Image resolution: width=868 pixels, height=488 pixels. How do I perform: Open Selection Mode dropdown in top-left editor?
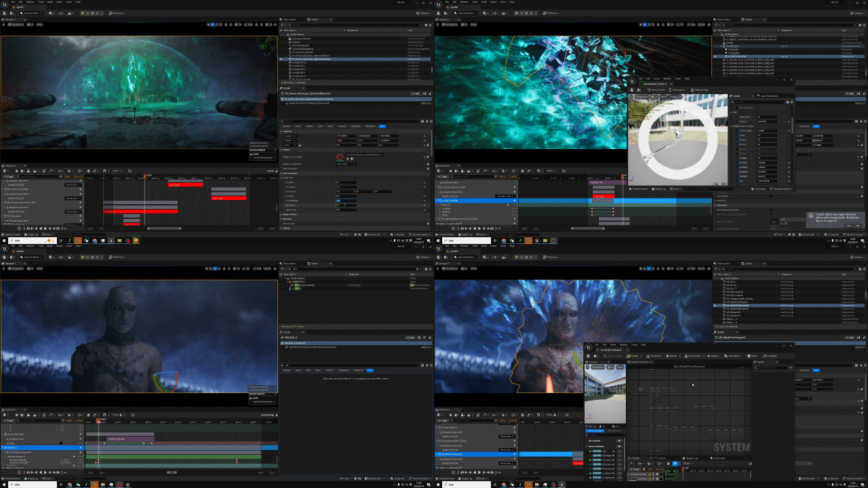tap(31, 12)
